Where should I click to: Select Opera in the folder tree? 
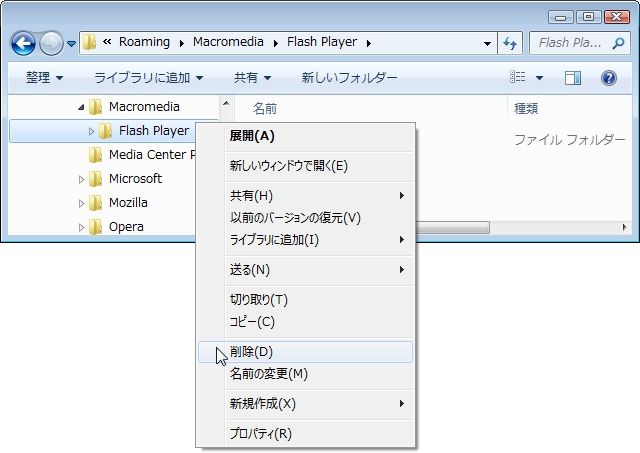pyautogui.click(x=126, y=226)
